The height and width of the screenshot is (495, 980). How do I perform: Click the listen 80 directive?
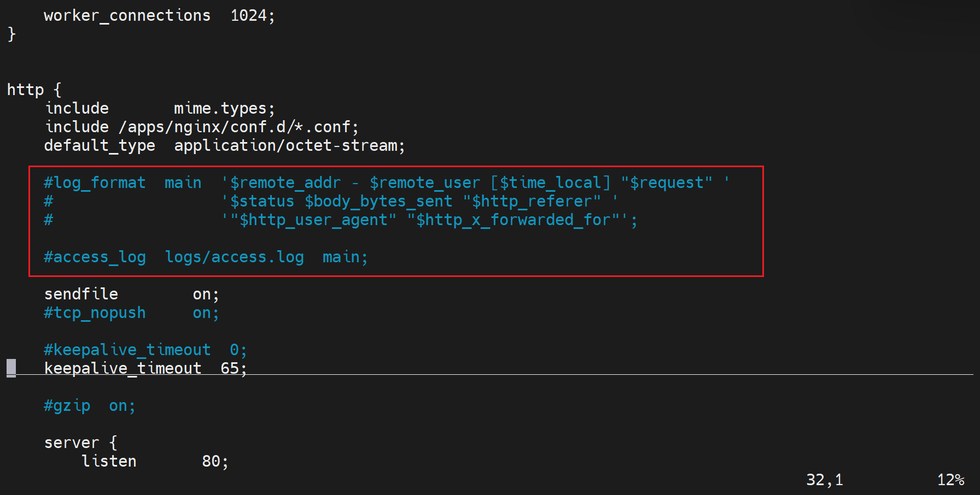155,461
